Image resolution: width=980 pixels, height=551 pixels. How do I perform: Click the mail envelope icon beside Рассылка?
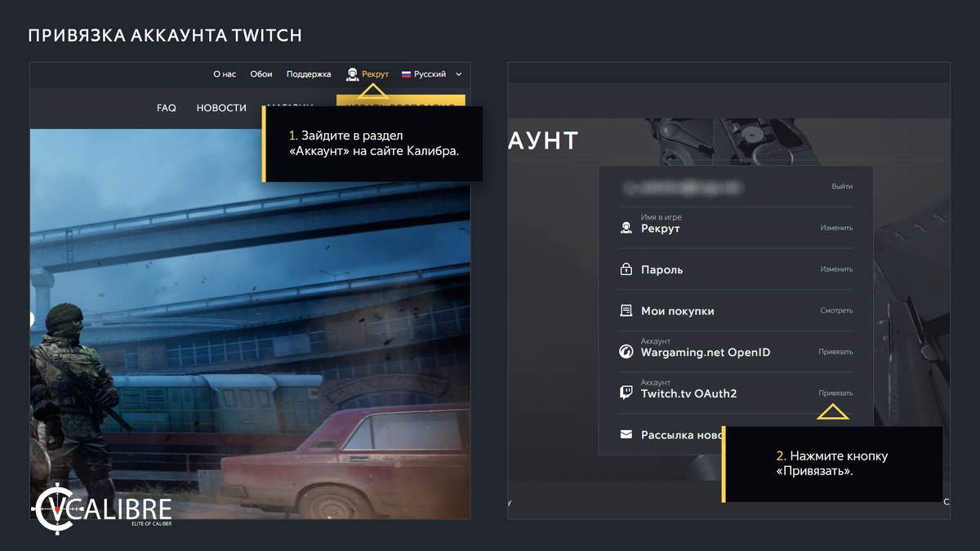coord(626,435)
